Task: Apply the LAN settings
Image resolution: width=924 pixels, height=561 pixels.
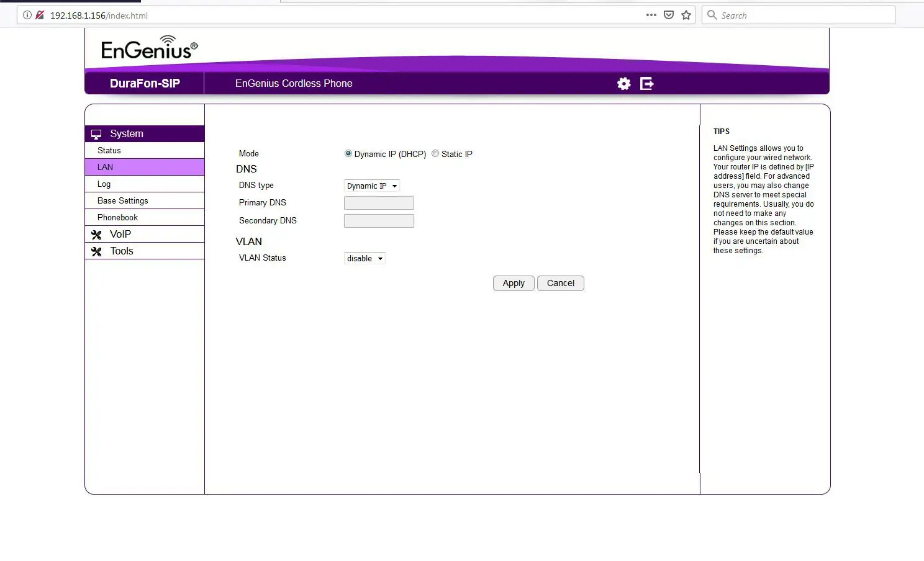Action: pyautogui.click(x=513, y=283)
